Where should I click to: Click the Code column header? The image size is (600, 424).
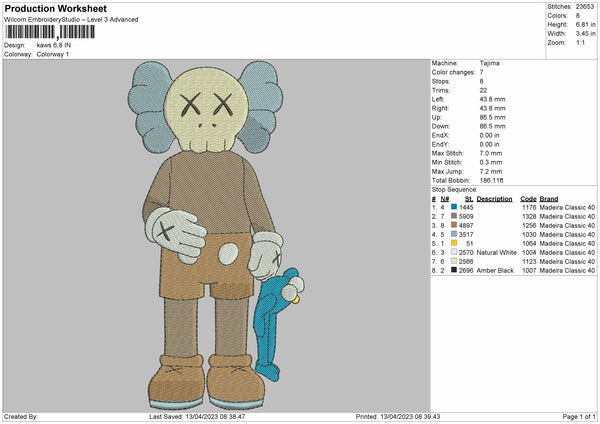coord(528,199)
